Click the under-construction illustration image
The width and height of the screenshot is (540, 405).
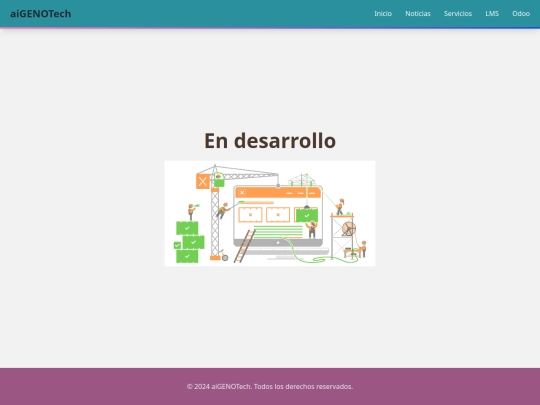point(270,214)
